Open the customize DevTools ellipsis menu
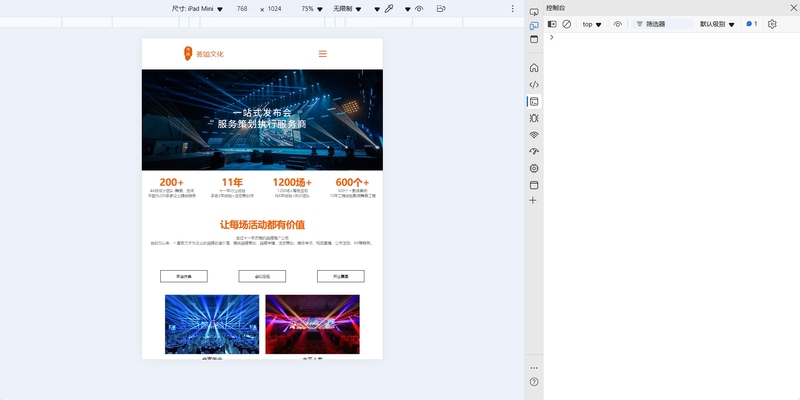This screenshot has width=800, height=400. pyautogui.click(x=534, y=368)
